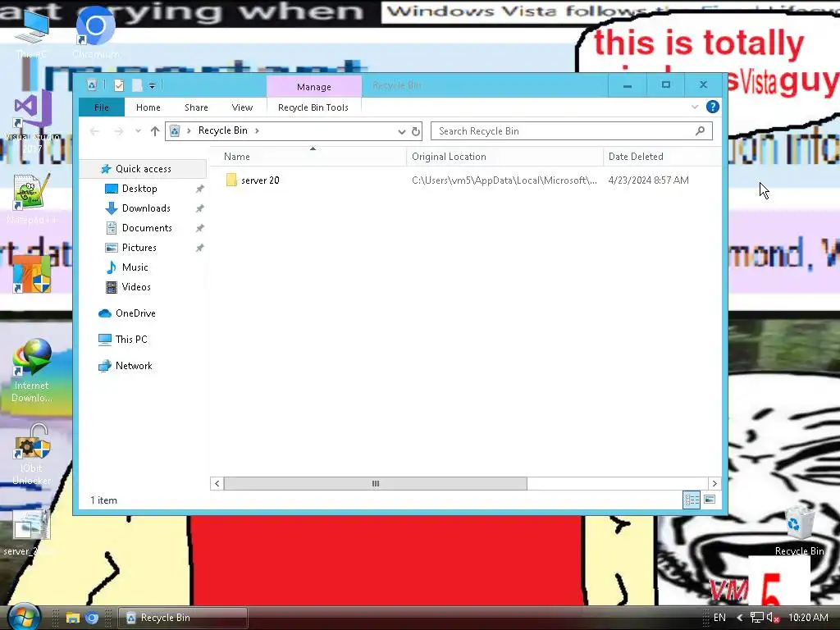Open the Share ribbon tab
Image resolution: width=840 pixels, height=630 pixels.
[x=196, y=107]
